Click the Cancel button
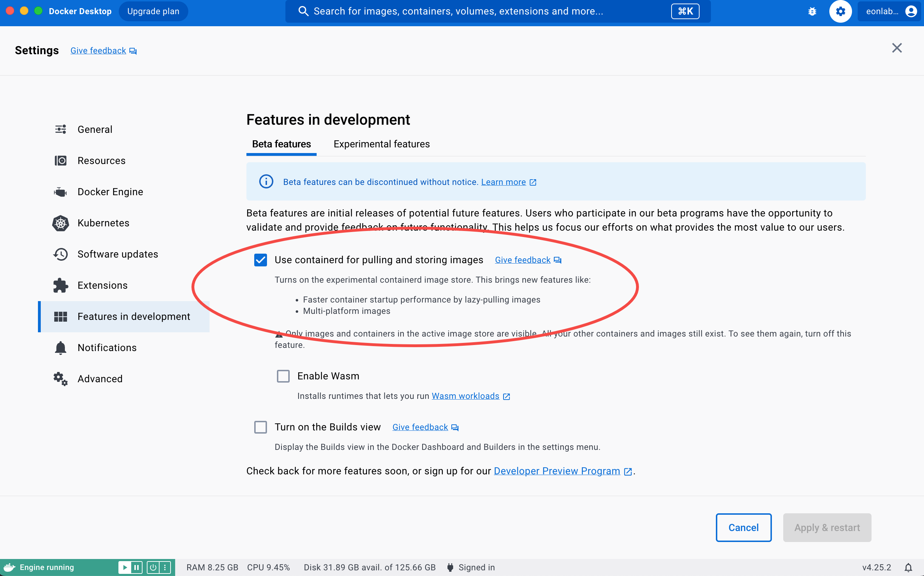 click(x=743, y=527)
